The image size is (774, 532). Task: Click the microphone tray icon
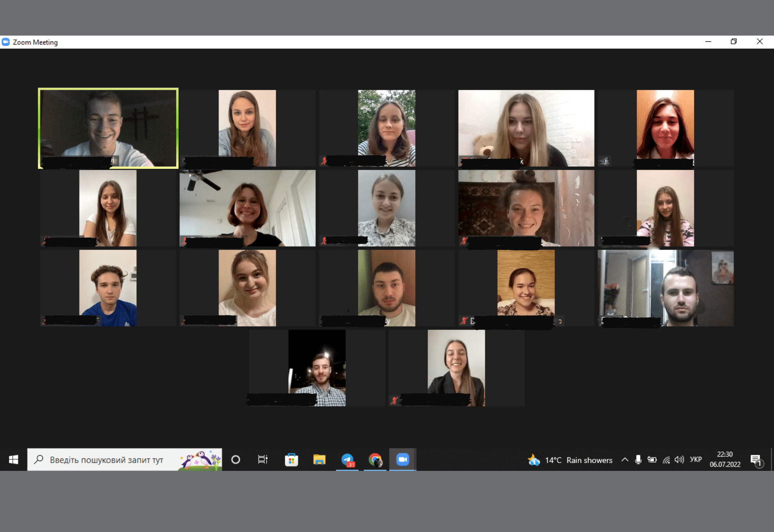(x=638, y=460)
